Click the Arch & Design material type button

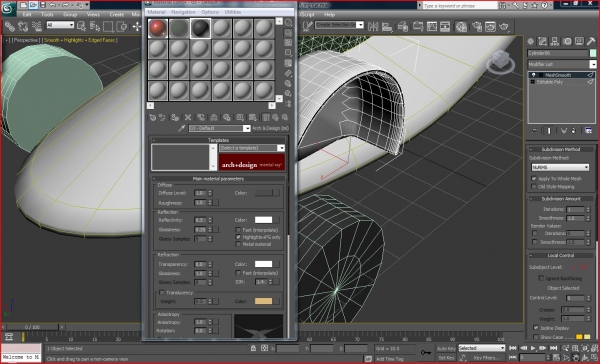click(270, 128)
